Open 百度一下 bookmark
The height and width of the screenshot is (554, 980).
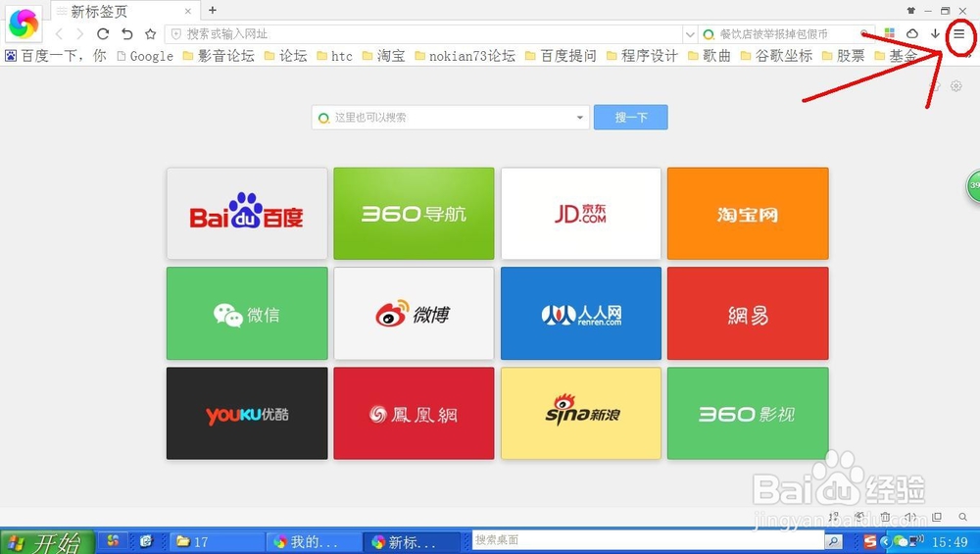[55, 56]
